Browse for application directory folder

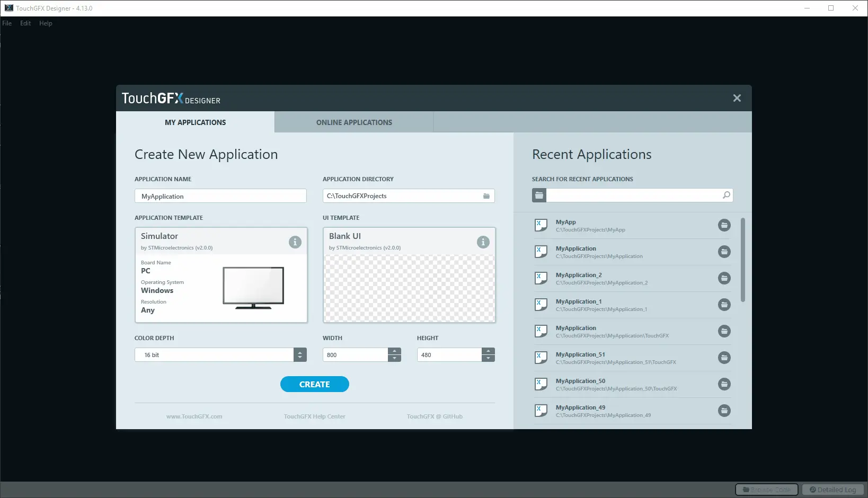pos(486,196)
